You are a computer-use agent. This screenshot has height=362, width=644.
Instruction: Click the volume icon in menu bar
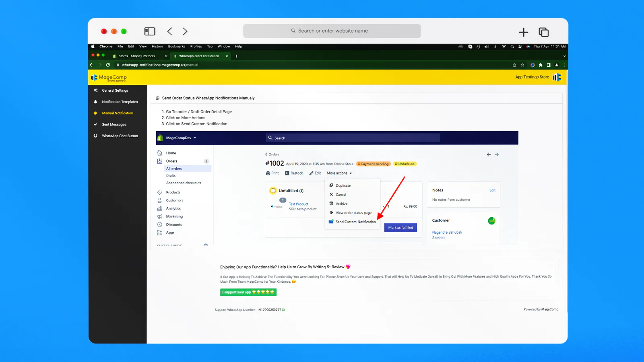coord(487,47)
